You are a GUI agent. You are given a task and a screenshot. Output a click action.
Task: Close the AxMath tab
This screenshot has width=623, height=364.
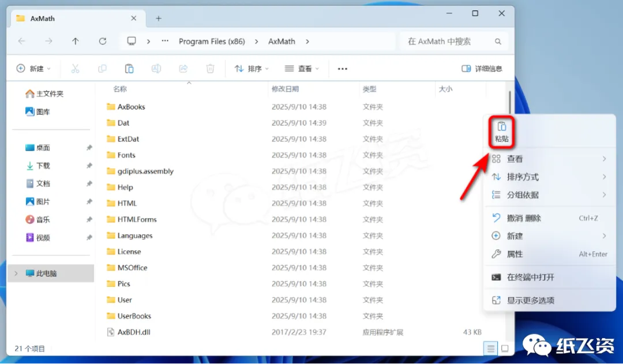point(133,18)
